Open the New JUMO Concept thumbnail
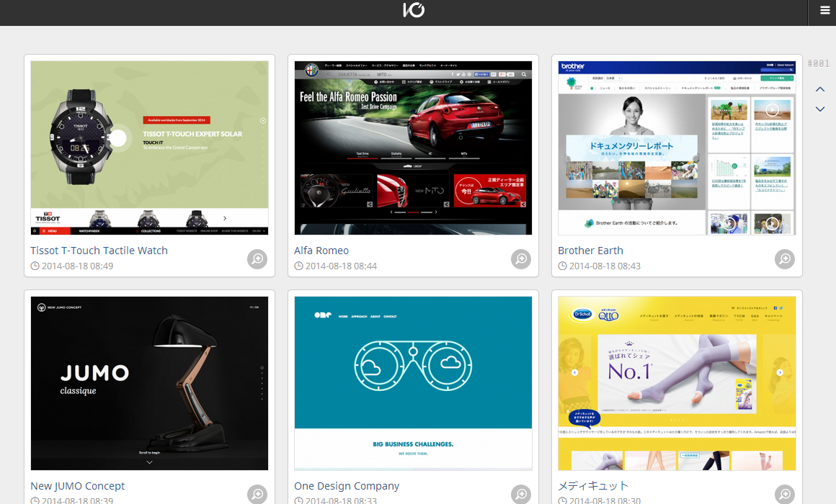The width and height of the screenshot is (836, 504). [x=149, y=383]
